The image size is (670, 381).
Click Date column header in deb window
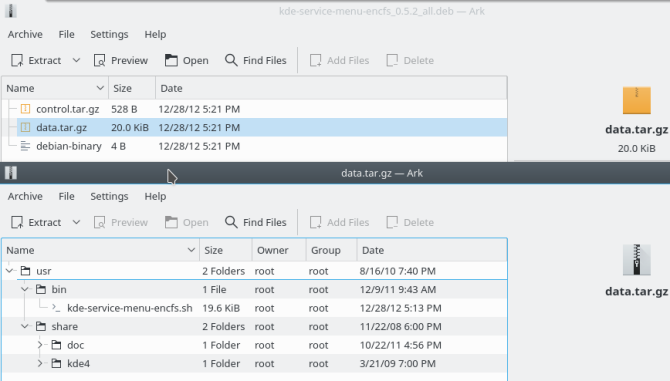click(331, 88)
